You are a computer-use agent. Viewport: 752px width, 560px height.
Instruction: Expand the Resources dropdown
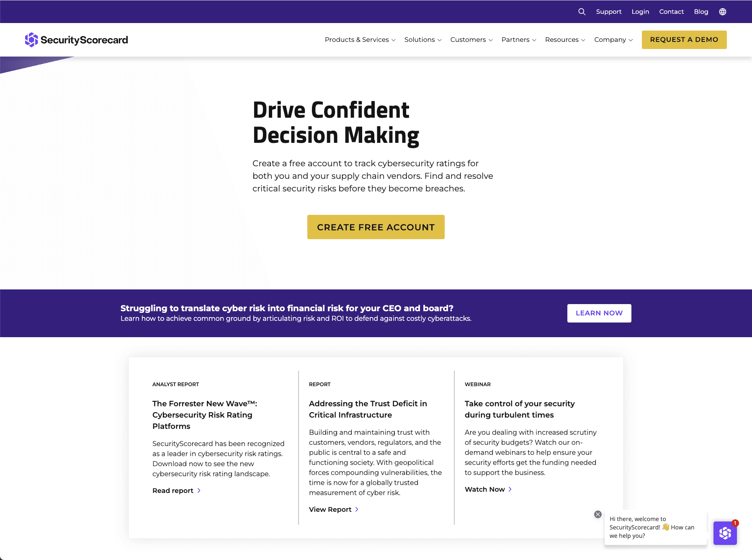click(565, 39)
